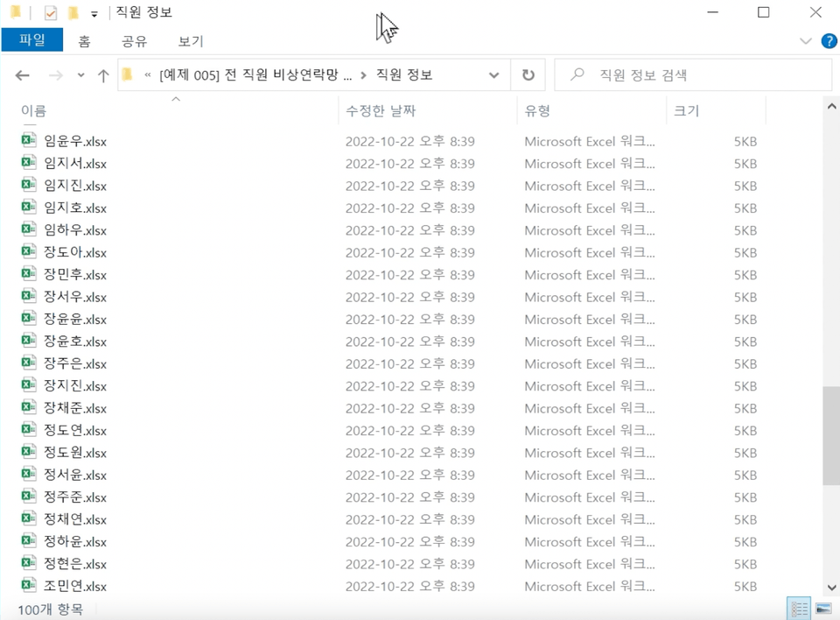Select the Excel icon of 장주은.xlsx
The width and height of the screenshot is (840, 620).
(x=28, y=363)
